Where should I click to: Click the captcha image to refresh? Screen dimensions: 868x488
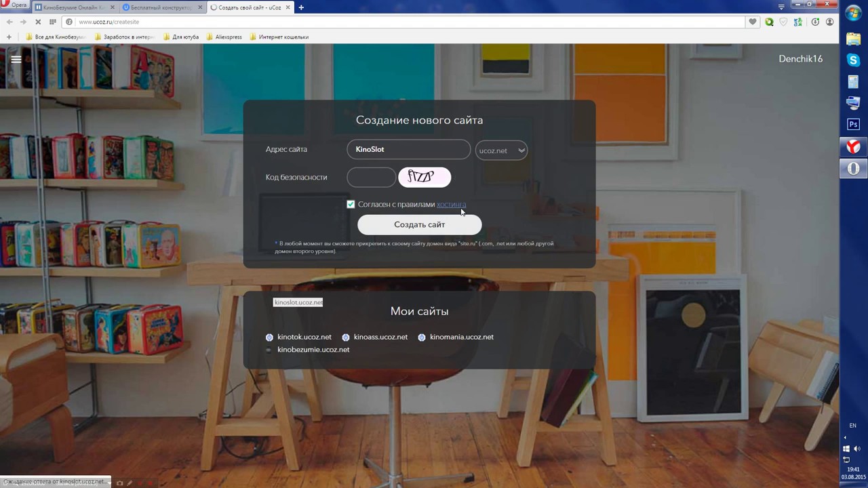[x=425, y=178]
